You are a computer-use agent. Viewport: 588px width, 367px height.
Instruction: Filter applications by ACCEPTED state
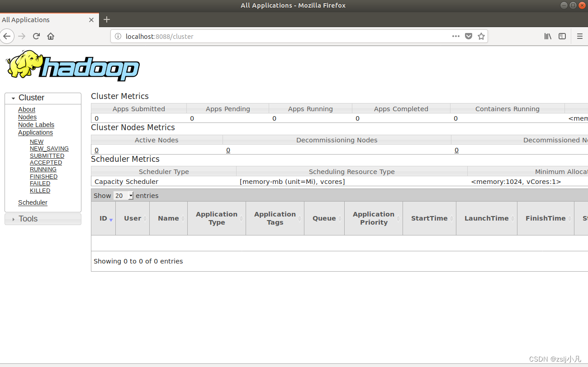[46, 163]
